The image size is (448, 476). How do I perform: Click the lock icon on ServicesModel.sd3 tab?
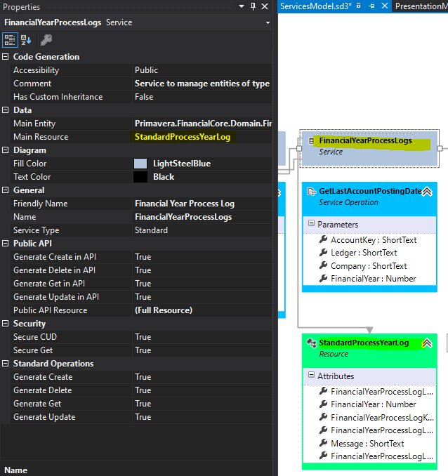(359, 6)
